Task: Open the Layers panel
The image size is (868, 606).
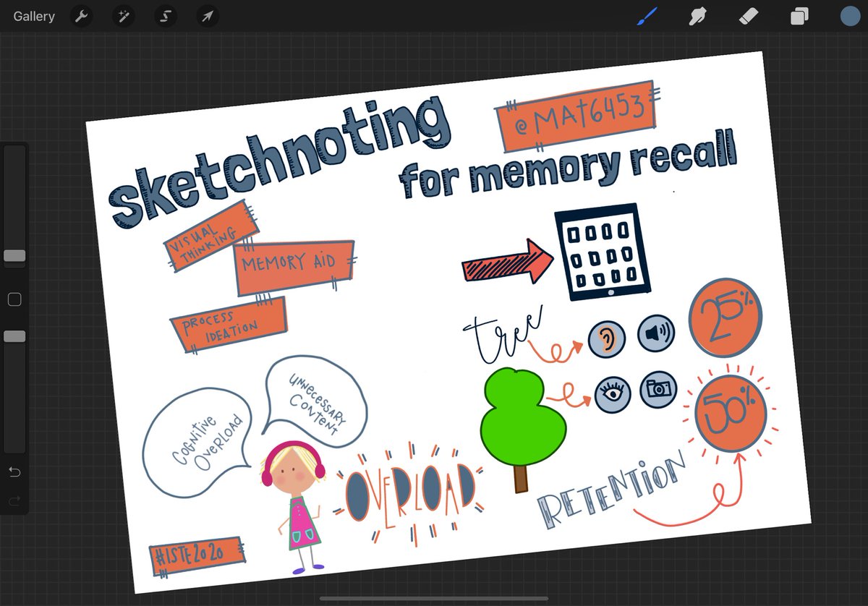Action: click(799, 16)
